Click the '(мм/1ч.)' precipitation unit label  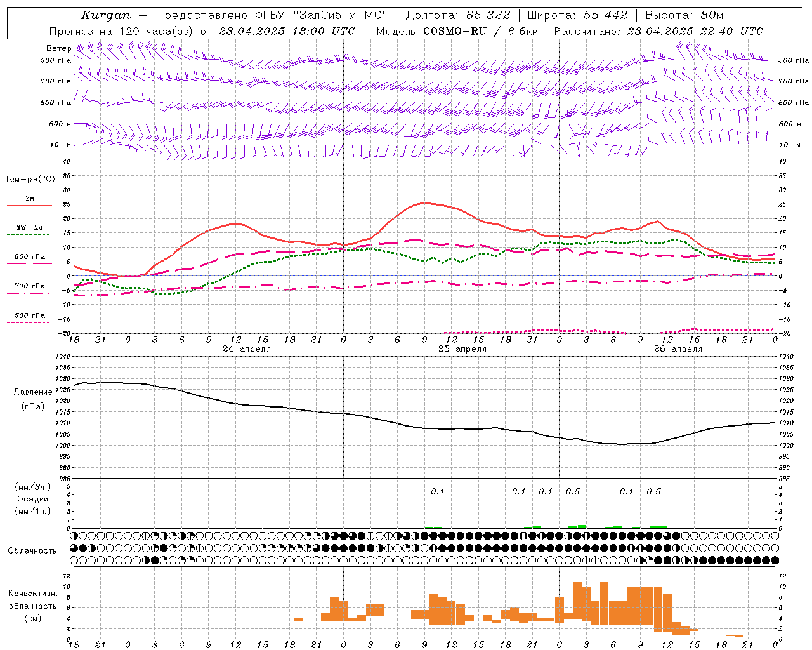click(x=33, y=511)
